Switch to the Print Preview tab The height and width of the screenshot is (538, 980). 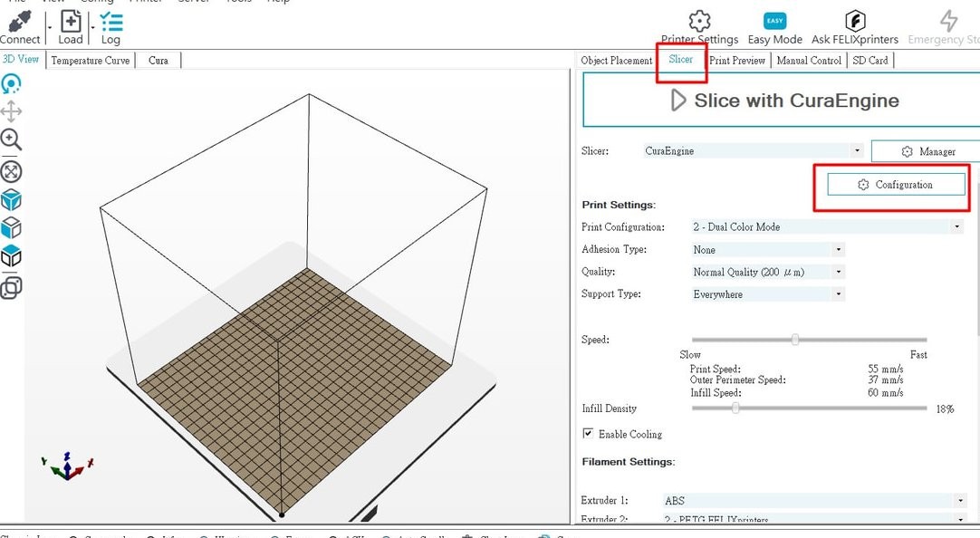point(737,61)
